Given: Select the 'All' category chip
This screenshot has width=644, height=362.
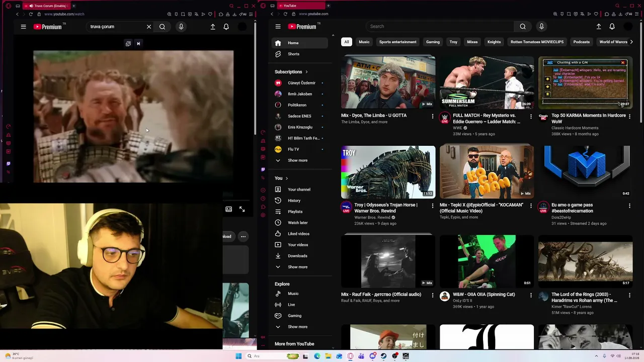Looking at the screenshot, I should pos(346,42).
